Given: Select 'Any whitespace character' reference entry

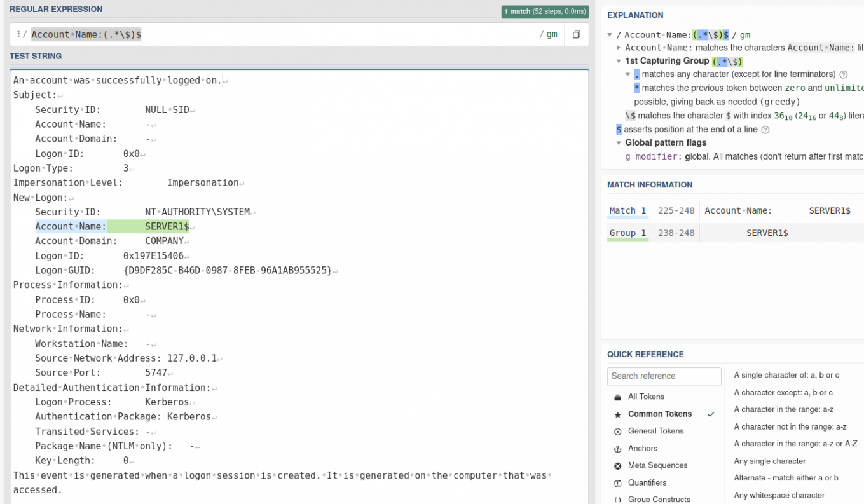Looking at the screenshot, I should point(779,495).
